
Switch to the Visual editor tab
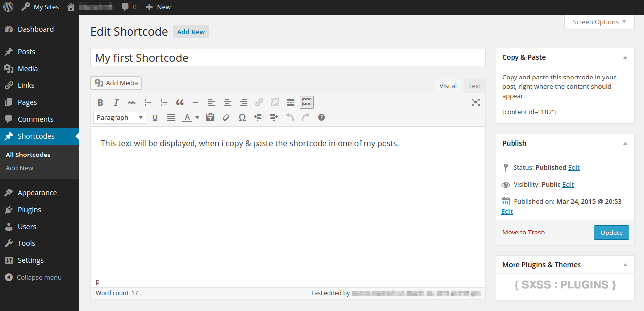pyautogui.click(x=448, y=86)
